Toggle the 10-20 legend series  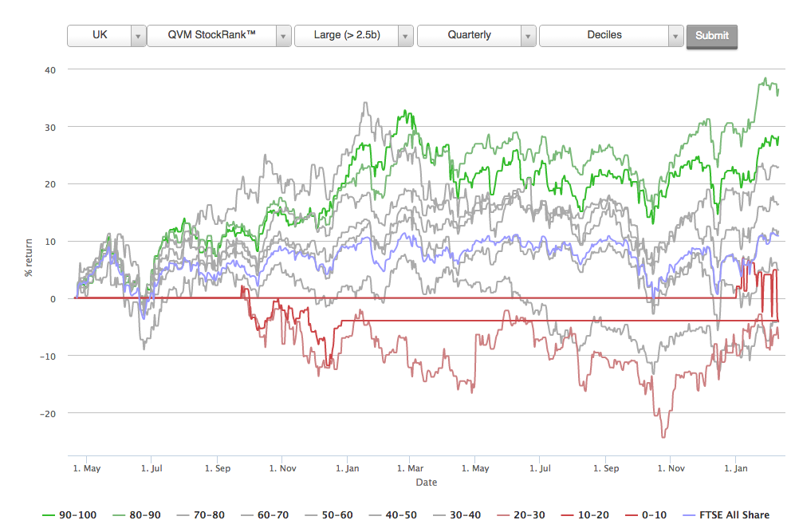tap(585, 514)
